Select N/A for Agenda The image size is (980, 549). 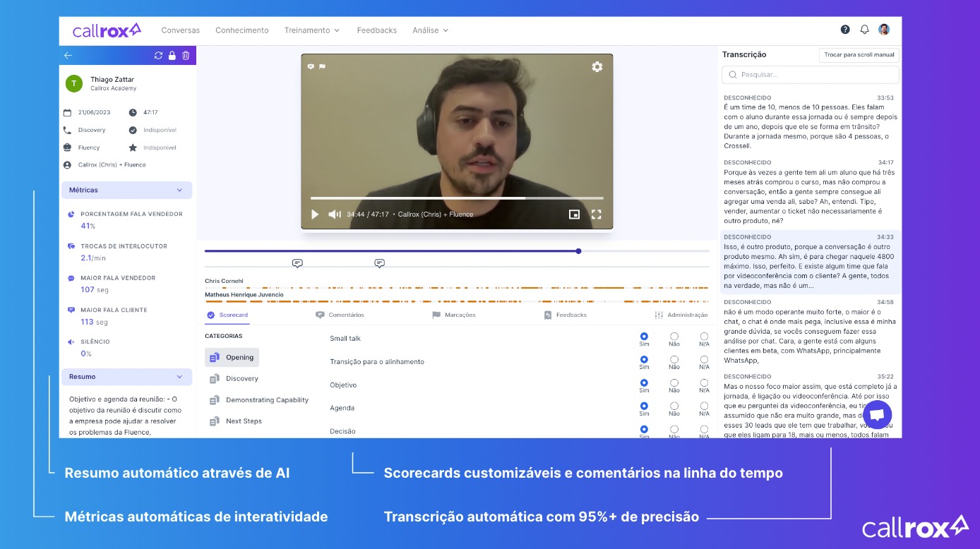point(704,406)
